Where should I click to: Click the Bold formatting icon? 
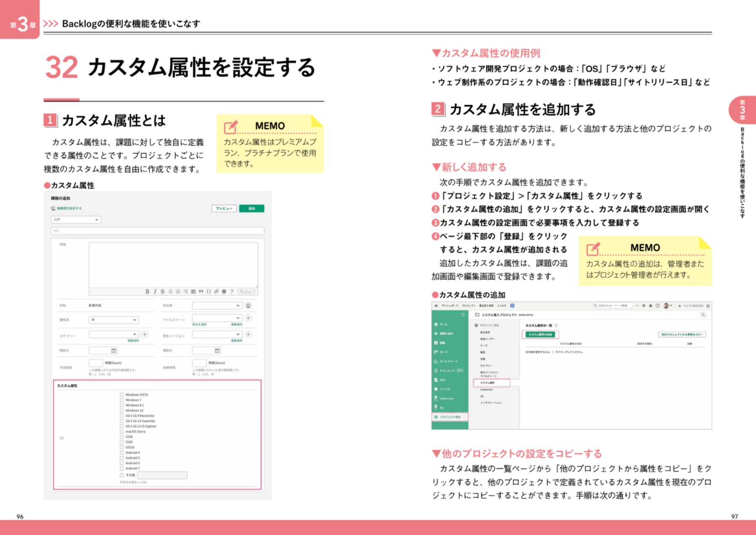click(147, 291)
